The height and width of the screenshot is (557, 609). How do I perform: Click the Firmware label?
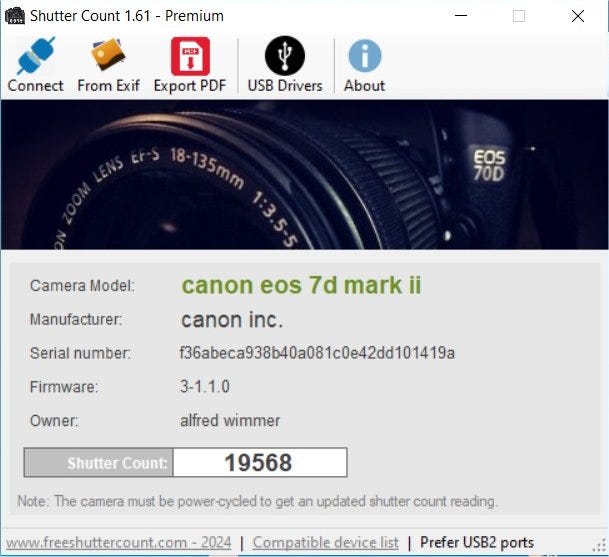[64, 387]
